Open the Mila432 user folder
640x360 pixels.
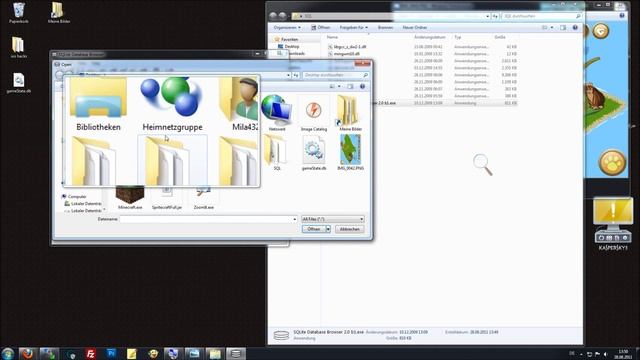[x=239, y=104]
